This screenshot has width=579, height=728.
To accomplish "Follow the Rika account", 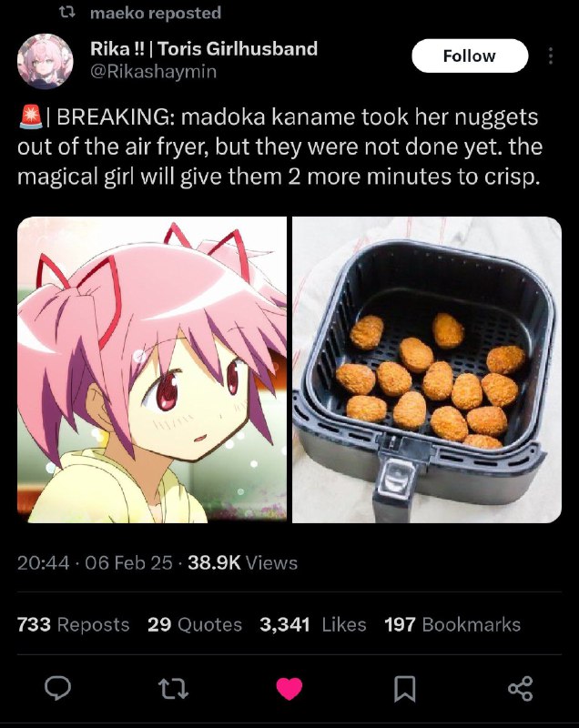I will 470,56.
